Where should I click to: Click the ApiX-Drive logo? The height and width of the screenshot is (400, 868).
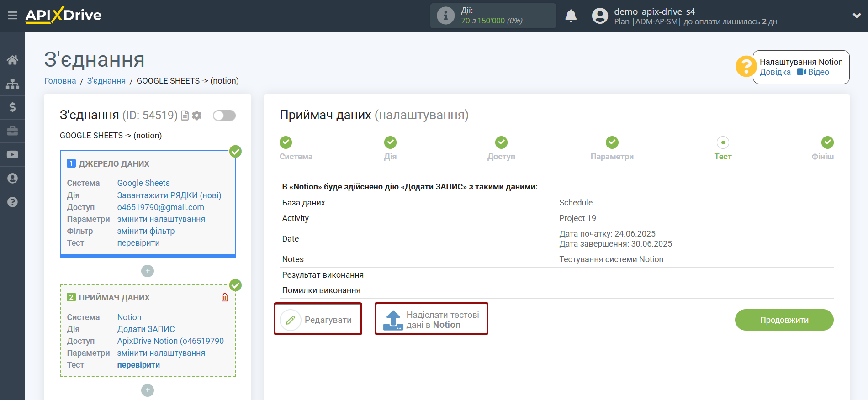click(x=64, y=15)
